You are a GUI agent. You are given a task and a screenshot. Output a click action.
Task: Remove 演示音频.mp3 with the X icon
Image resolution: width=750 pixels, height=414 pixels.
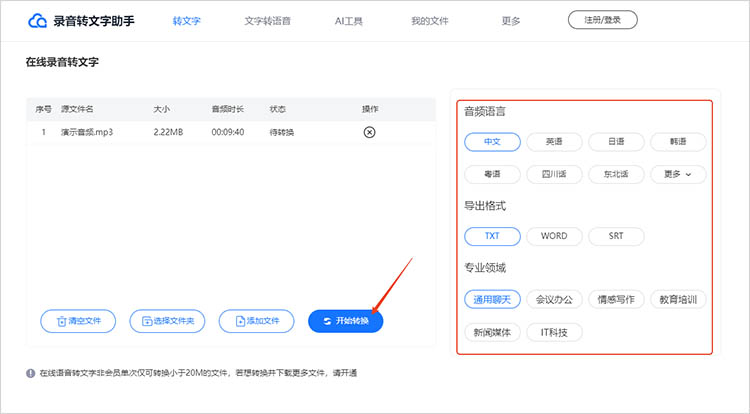(369, 132)
